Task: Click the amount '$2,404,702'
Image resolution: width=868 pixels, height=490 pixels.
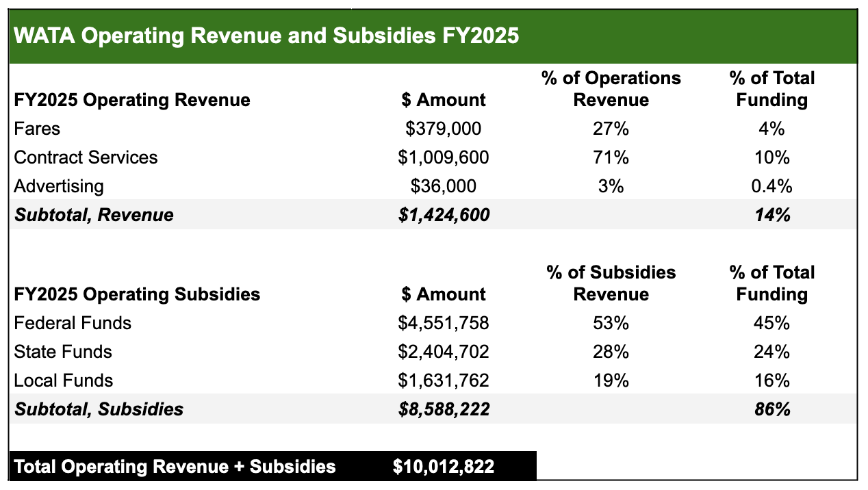Action: coord(444,352)
